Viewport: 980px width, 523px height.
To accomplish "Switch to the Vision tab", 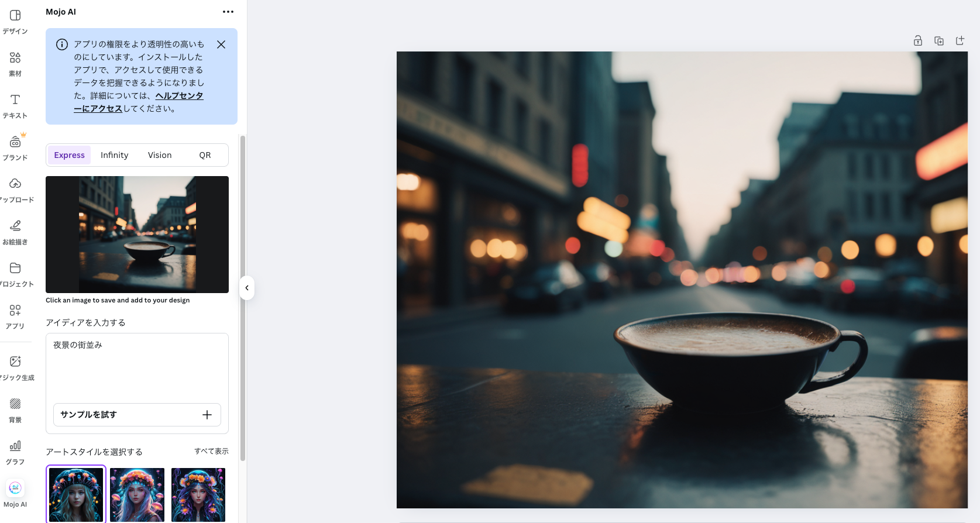I will tap(160, 155).
